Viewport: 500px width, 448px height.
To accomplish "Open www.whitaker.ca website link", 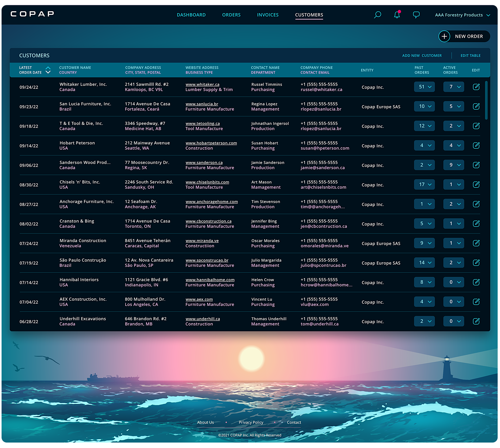I will pos(202,84).
